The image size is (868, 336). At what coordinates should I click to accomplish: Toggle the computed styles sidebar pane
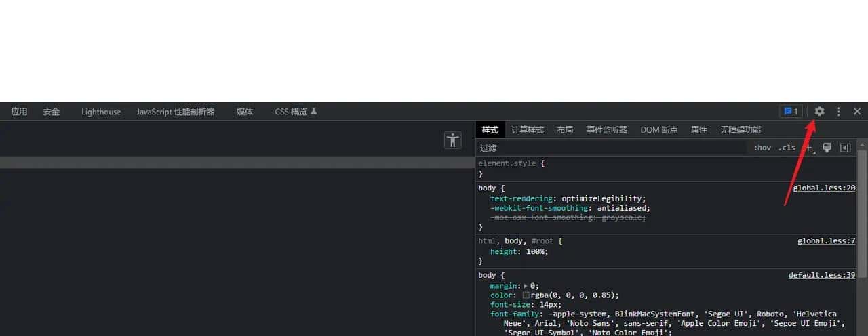[x=846, y=148]
